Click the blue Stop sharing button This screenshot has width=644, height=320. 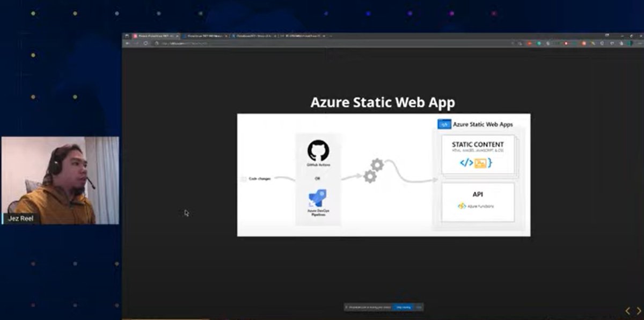pos(402,307)
